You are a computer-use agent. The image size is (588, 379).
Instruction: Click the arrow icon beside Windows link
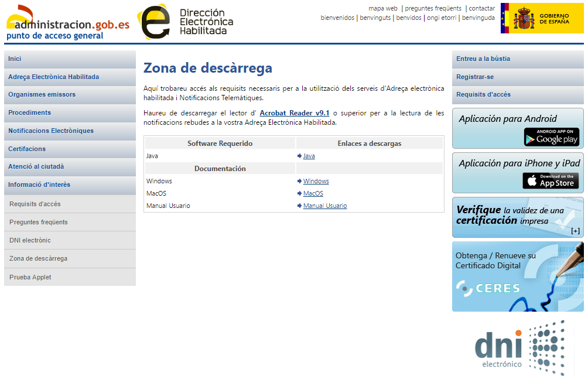(300, 181)
